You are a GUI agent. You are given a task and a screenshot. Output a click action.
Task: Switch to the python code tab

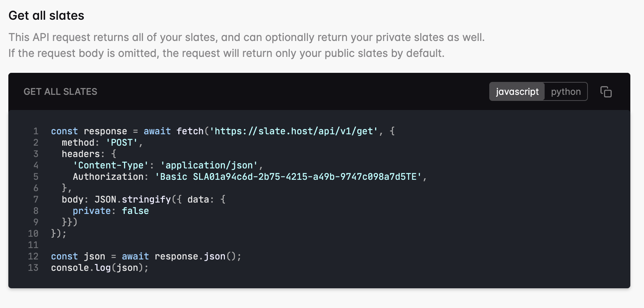[x=566, y=92]
